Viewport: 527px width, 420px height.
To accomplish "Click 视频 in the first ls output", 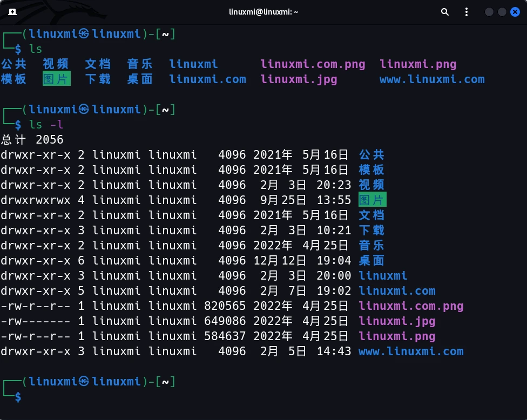I will pyautogui.click(x=56, y=64).
